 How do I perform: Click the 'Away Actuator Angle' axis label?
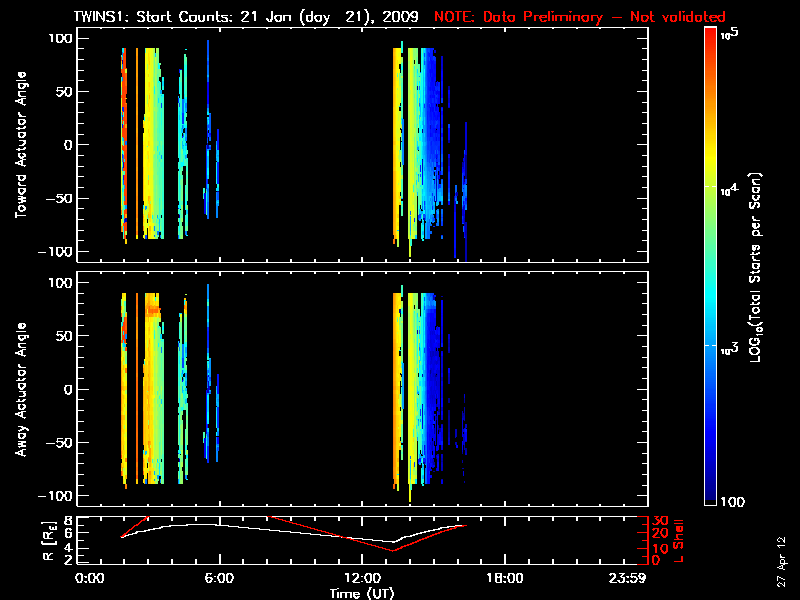click(x=20, y=389)
